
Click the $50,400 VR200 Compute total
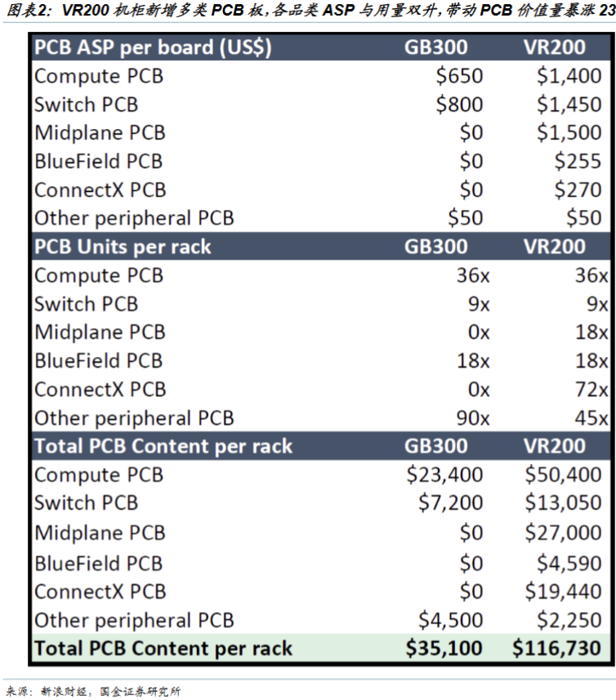pyautogui.click(x=564, y=475)
